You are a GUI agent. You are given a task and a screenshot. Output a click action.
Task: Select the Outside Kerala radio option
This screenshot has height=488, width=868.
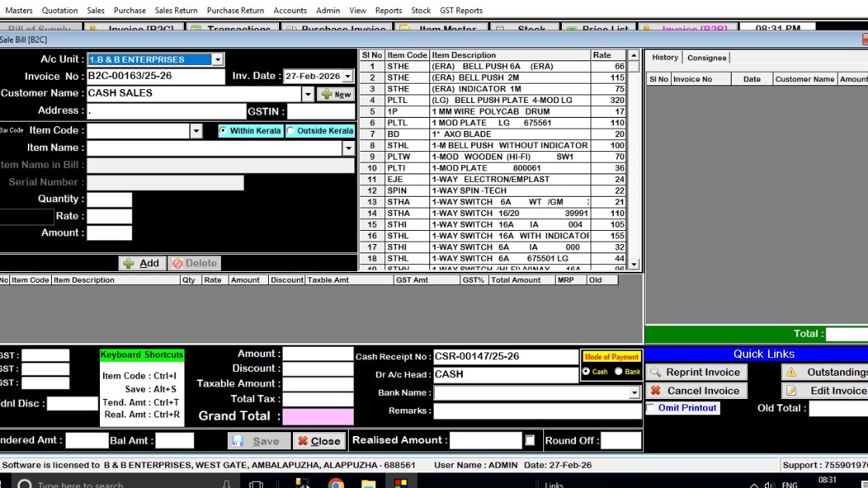tap(291, 131)
